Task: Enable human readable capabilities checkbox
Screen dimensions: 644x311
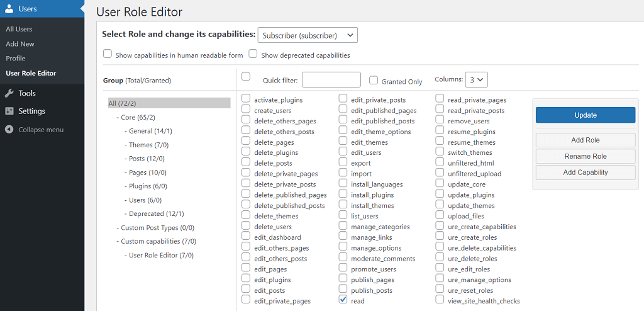Action: (x=108, y=54)
